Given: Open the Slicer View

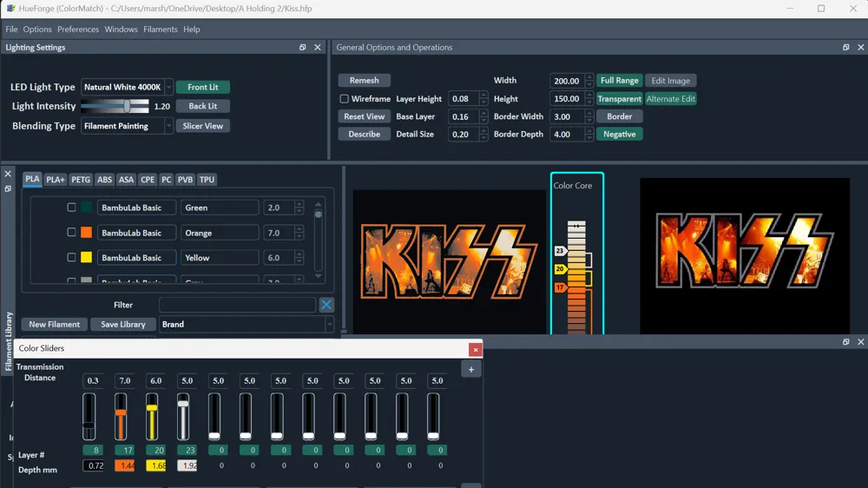Looking at the screenshot, I should (x=202, y=126).
